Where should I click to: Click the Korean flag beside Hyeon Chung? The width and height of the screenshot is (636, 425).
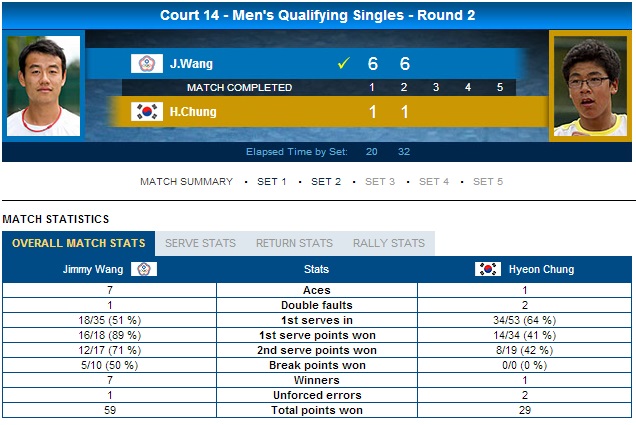tap(488, 269)
